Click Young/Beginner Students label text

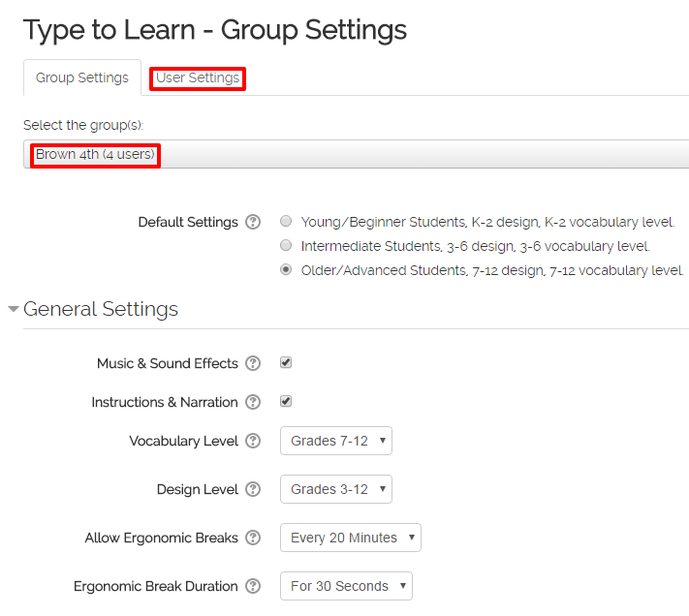click(487, 222)
